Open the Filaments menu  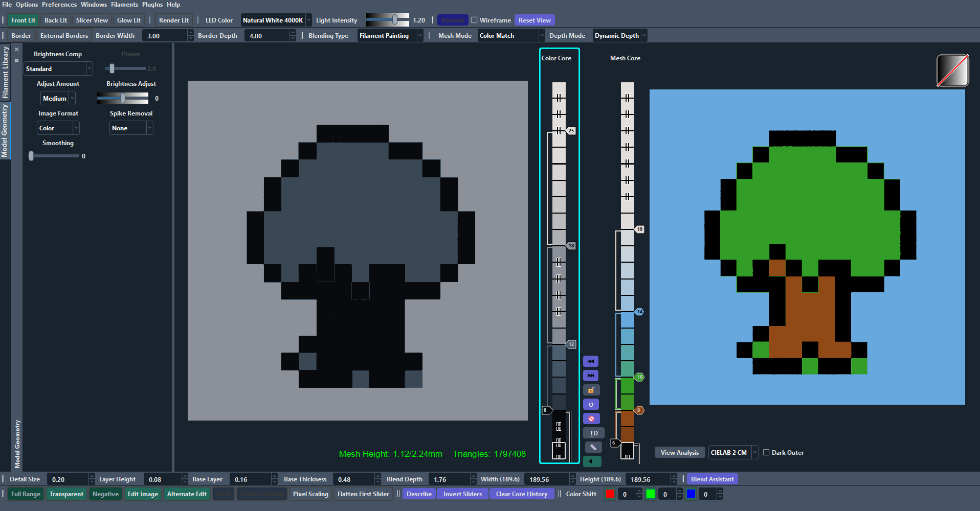coord(124,5)
